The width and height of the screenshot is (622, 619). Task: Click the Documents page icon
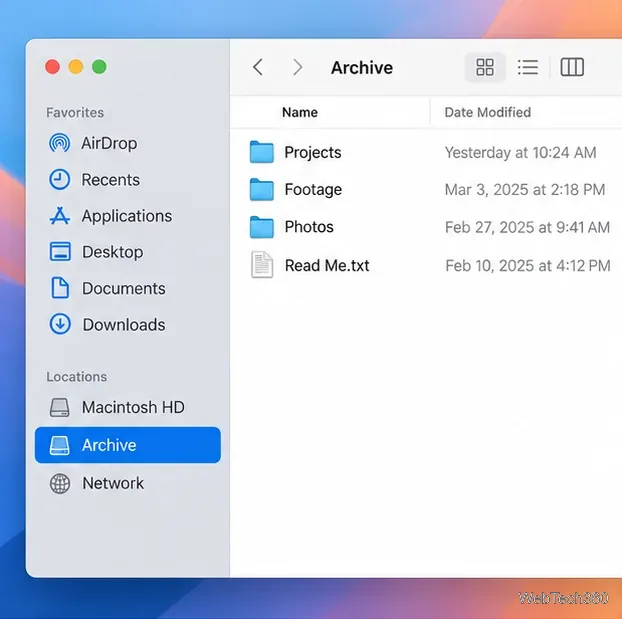pos(60,288)
